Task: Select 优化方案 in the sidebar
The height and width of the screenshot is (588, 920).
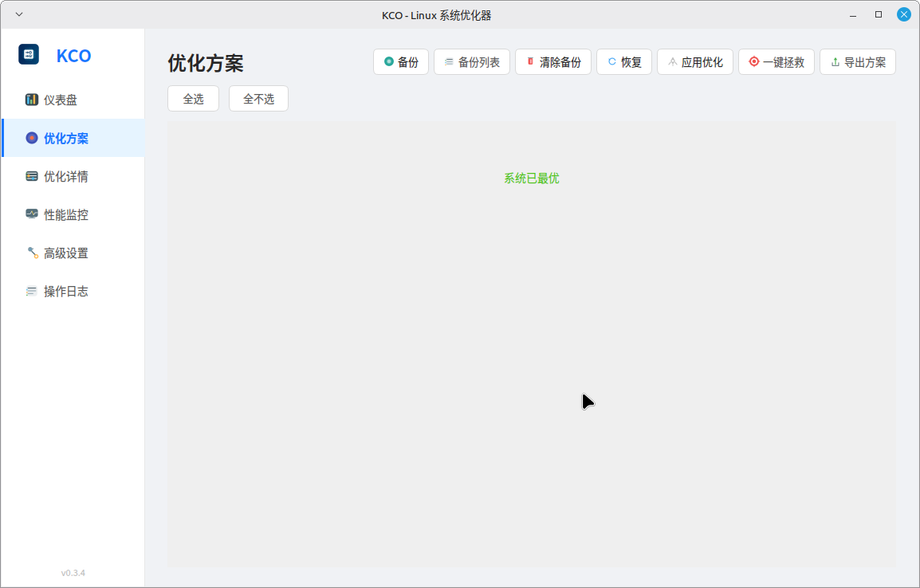Action: click(x=73, y=139)
